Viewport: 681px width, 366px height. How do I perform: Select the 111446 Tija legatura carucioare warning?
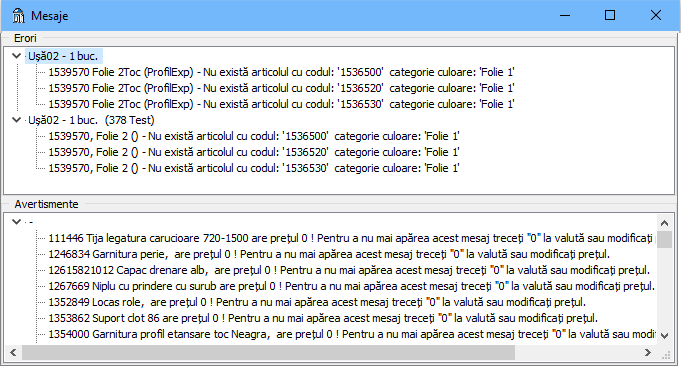tap(351, 238)
